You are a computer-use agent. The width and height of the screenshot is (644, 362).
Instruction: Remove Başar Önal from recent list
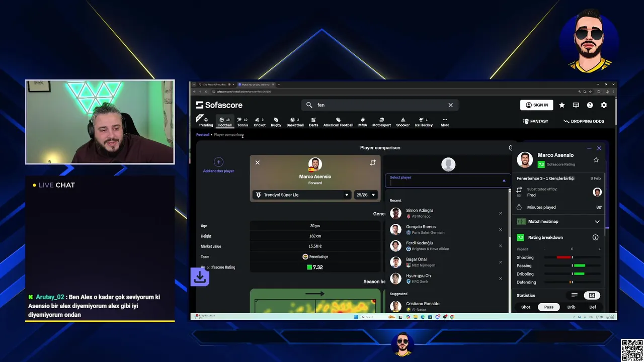pyautogui.click(x=500, y=262)
